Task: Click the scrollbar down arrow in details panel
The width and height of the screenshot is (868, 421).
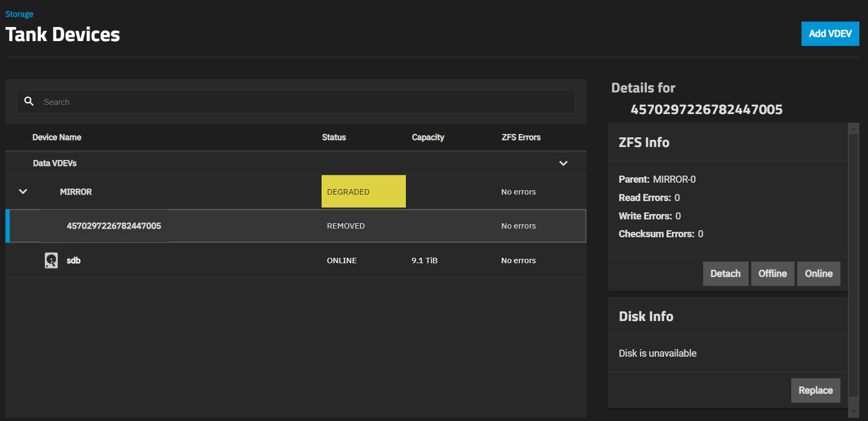Action: (853, 412)
